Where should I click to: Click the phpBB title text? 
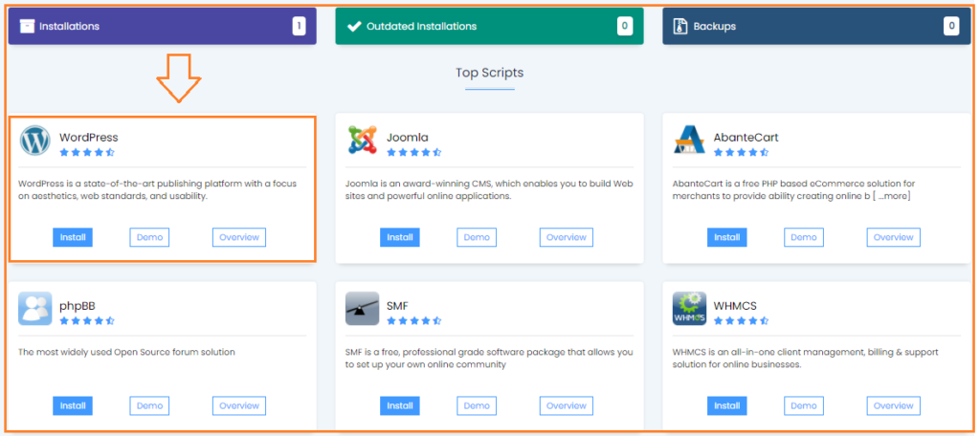(78, 306)
